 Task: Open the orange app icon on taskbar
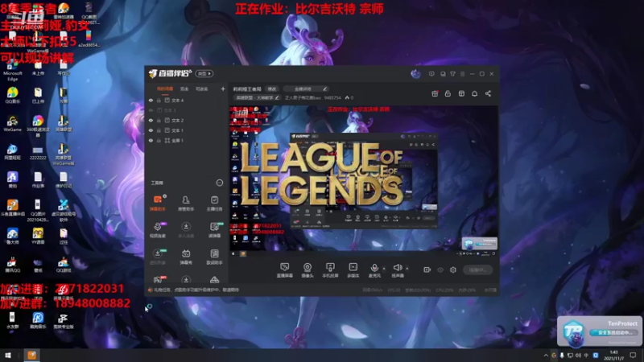click(x=31, y=355)
